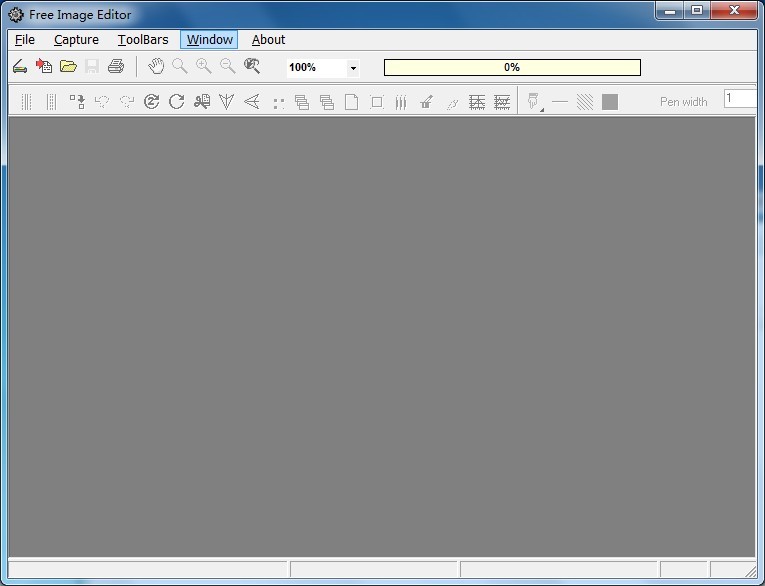The image size is (765, 586).
Task: Open the ToolBars menu
Action: [143, 40]
